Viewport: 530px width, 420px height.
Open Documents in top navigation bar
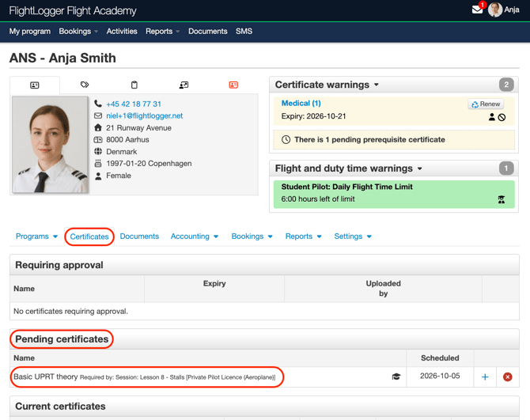(207, 32)
